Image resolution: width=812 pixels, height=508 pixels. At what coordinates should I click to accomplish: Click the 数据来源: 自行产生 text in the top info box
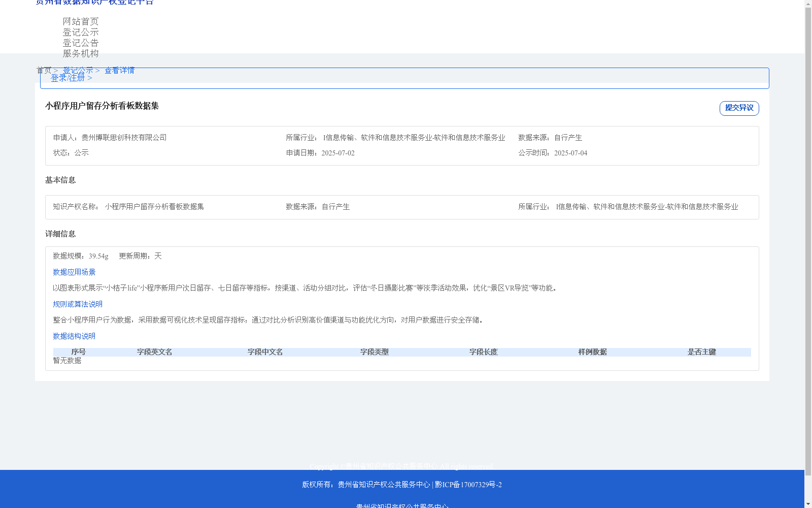pos(550,138)
